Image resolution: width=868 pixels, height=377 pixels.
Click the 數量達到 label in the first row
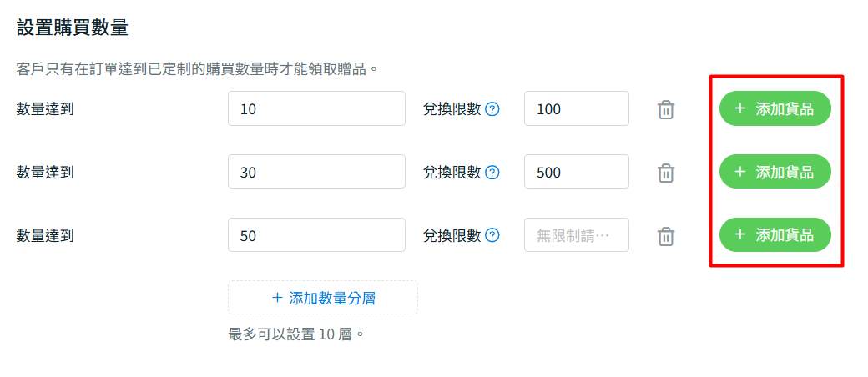[45, 108]
